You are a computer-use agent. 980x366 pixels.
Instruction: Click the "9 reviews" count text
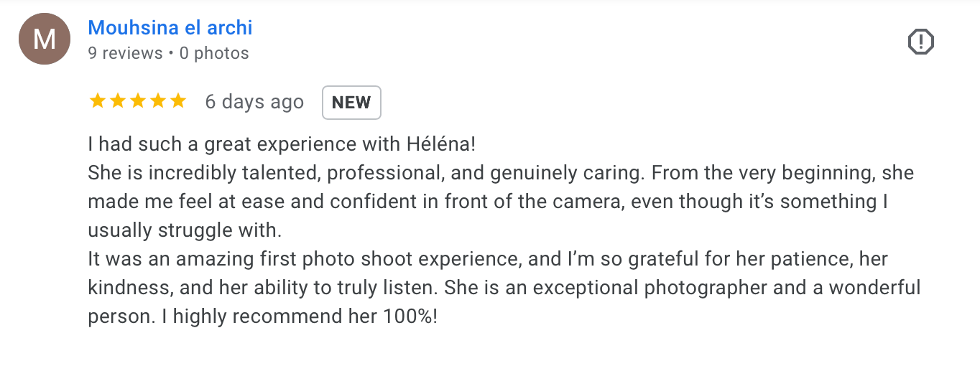pos(125,53)
